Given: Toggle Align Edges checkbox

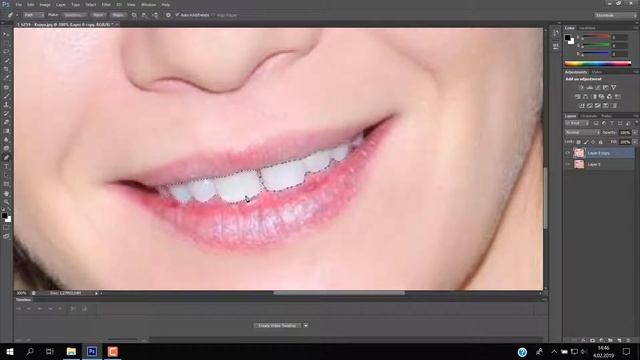Looking at the screenshot, I should (x=213, y=15).
